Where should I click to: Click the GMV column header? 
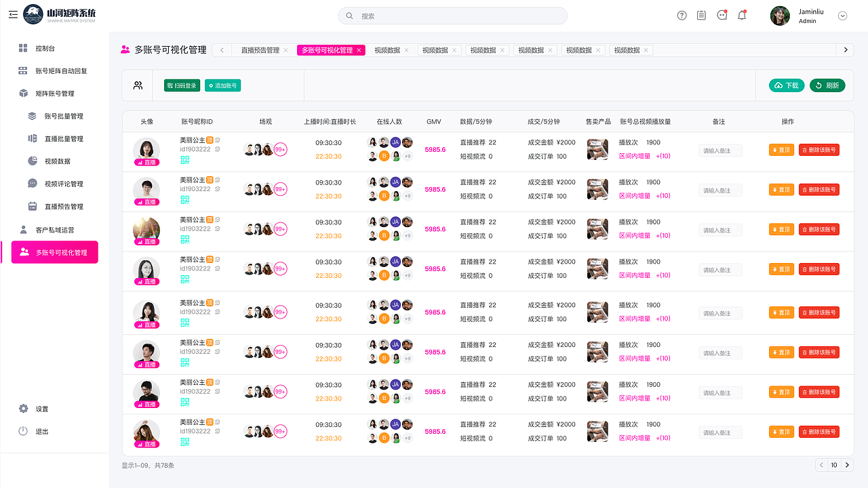pos(434,122)
